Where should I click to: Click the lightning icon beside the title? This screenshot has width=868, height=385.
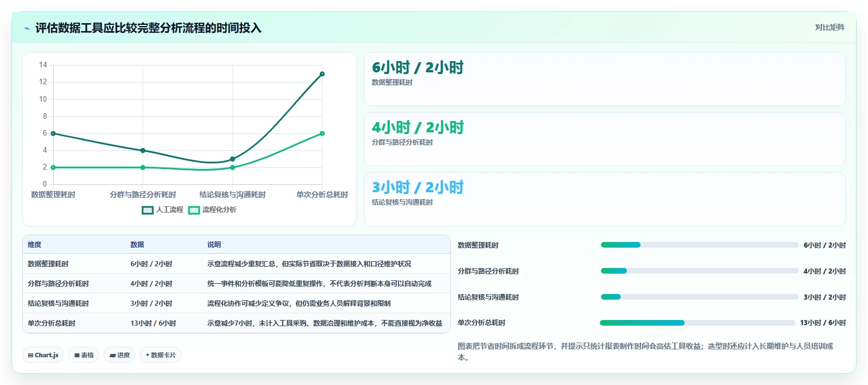click(27, 28)
